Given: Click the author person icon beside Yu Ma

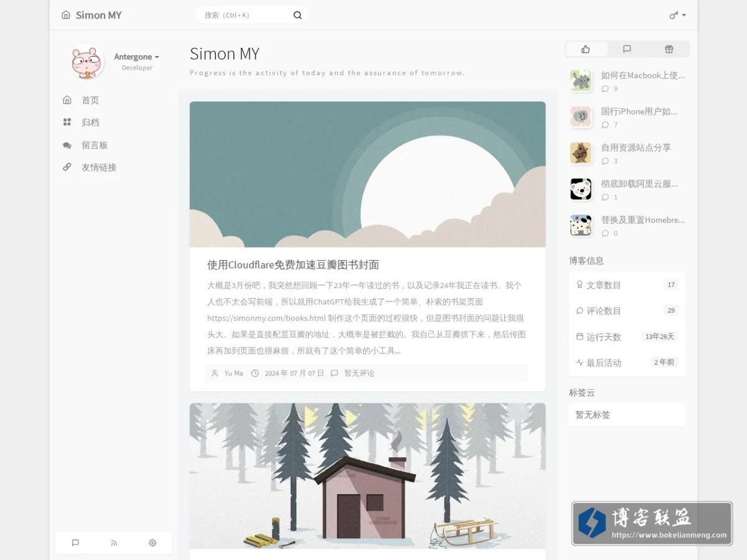Looking at the screenshot, I should coord(215,373).
